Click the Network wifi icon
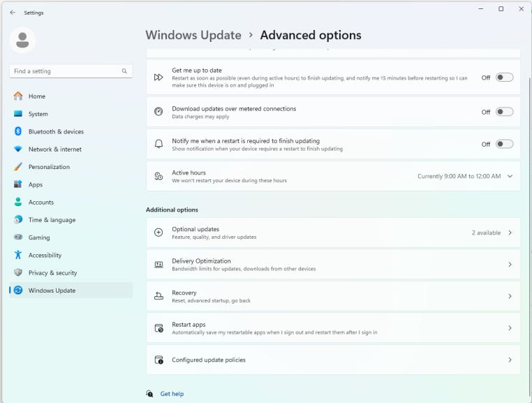The width and height of the screenshot is (532, 403). pos(18,149)
